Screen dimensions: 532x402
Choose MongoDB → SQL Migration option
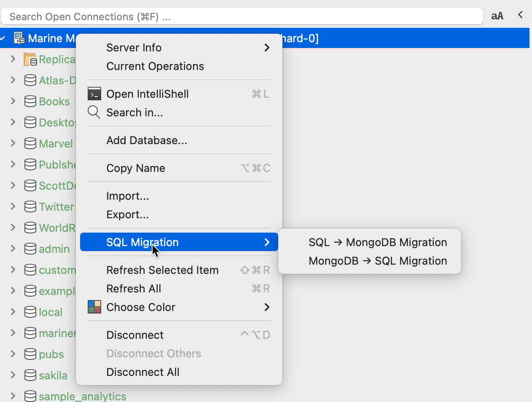377,261
